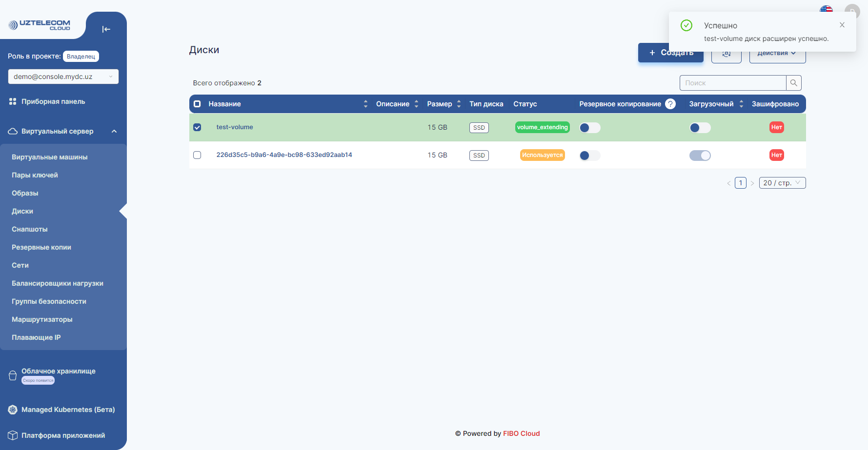Open the project account dropdown
868x450 pixels.
[x=63, y=77]
